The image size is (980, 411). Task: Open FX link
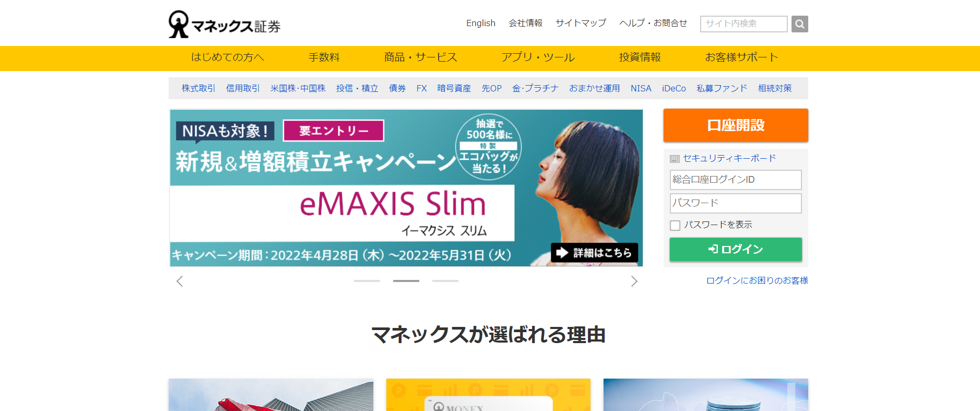tap(422, 88)
